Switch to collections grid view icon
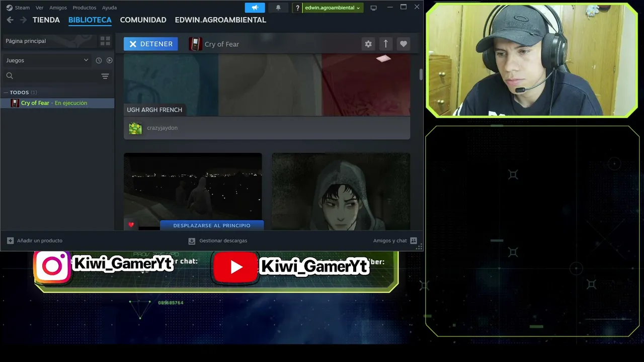 tap(105, 41)
